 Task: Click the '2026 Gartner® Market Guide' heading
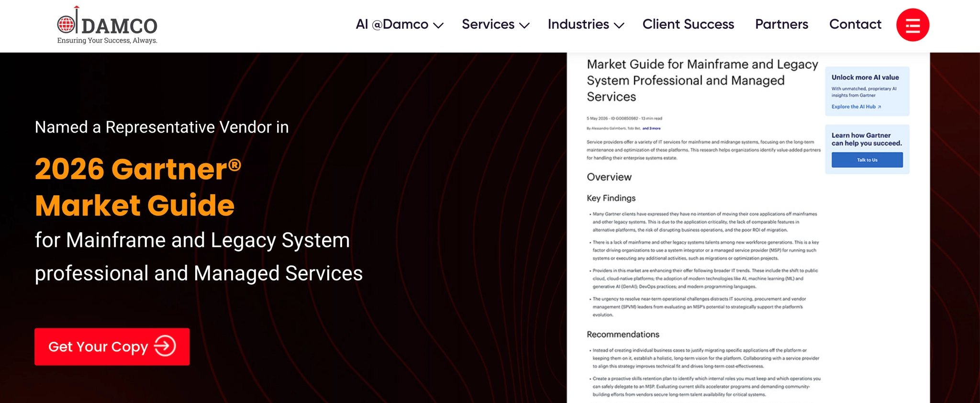(x=138, y=187)
